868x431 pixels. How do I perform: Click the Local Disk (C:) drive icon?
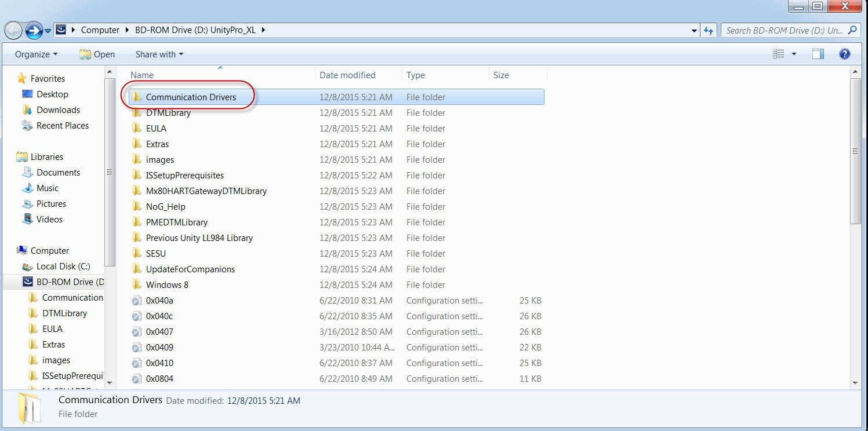point(27,266)
